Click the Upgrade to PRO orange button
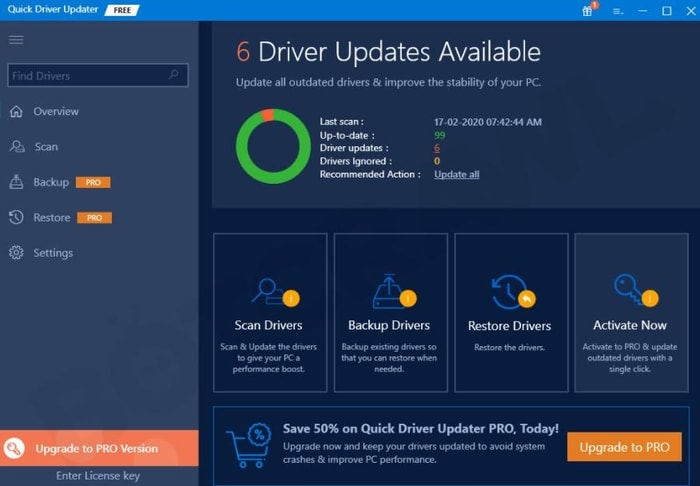The width and height of the screenshot is (700, 486). pyautogui.click(x=624, y=447)
